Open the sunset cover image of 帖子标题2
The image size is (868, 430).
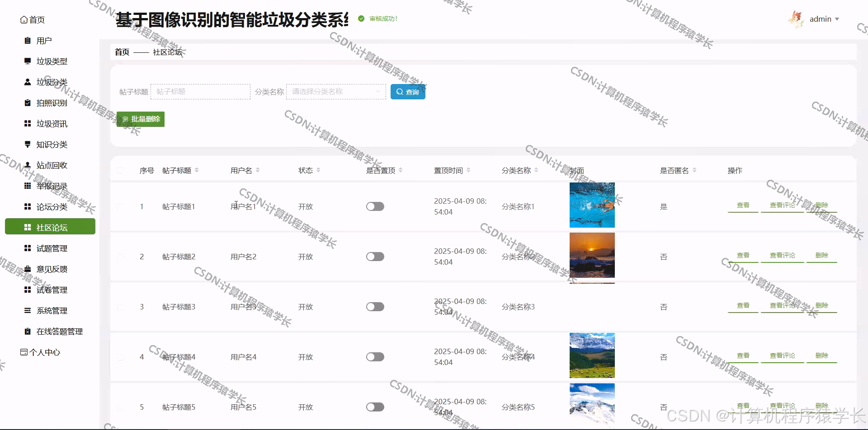coord(592,255)
